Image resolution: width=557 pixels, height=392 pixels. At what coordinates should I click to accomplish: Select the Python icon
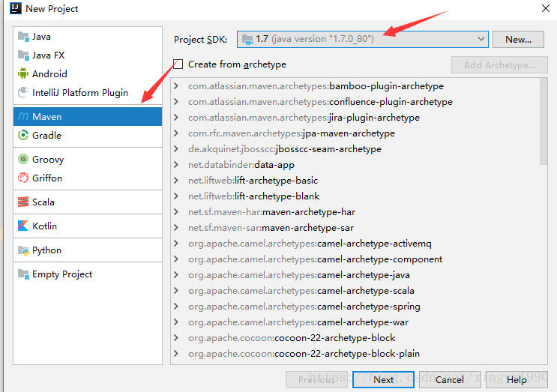[22, 250]
